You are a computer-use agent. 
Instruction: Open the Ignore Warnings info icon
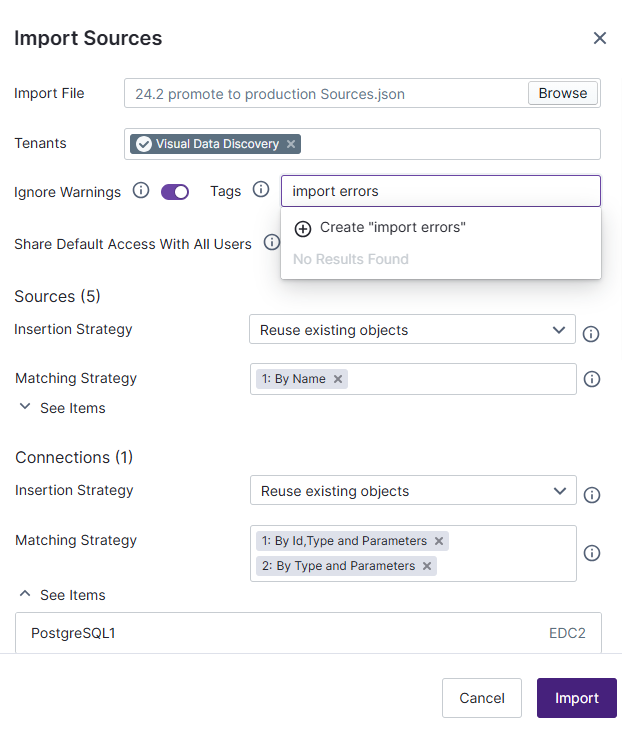pyautogui.click(x=141, y=190)
